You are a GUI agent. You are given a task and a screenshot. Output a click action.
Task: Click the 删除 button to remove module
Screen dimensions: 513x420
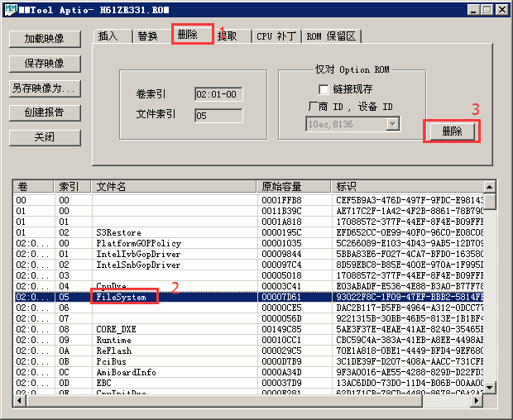[x=452, y=131]
